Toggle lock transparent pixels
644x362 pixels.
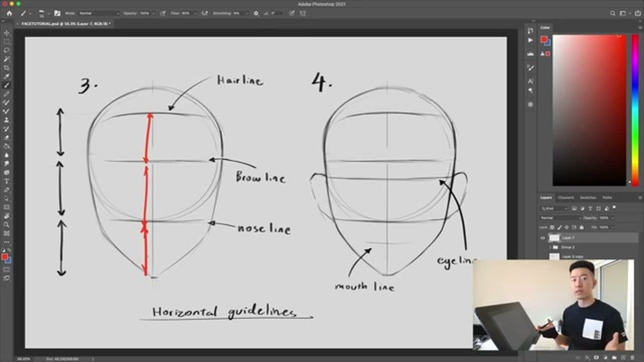(x=552, y=227)
